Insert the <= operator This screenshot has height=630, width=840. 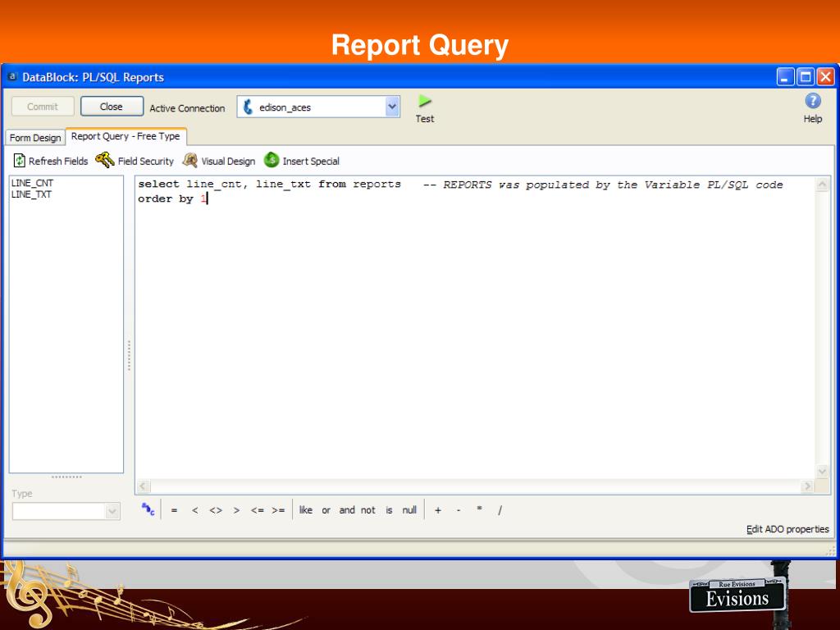pos(257,510)
